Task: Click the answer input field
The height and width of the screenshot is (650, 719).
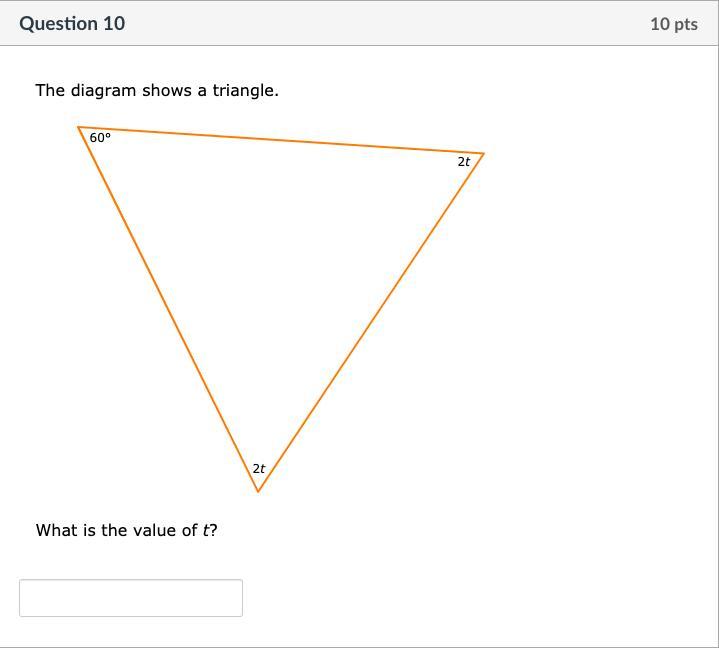Action: pos(130,598)
